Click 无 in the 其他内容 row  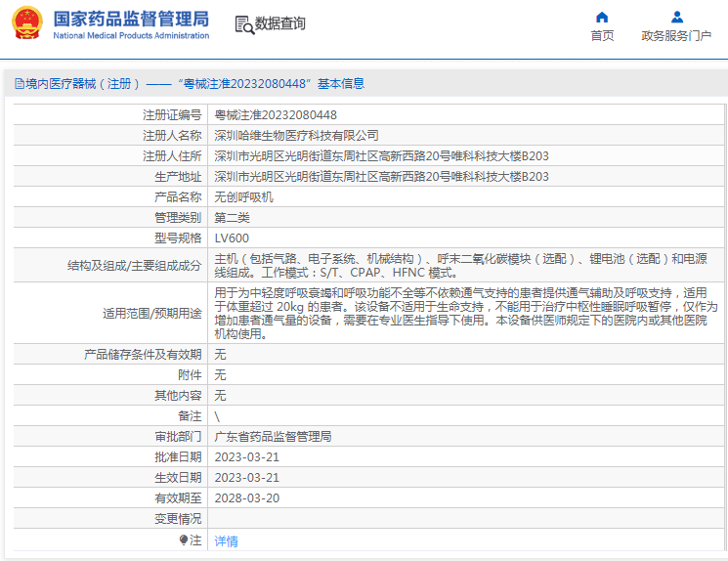pos(220,395)
